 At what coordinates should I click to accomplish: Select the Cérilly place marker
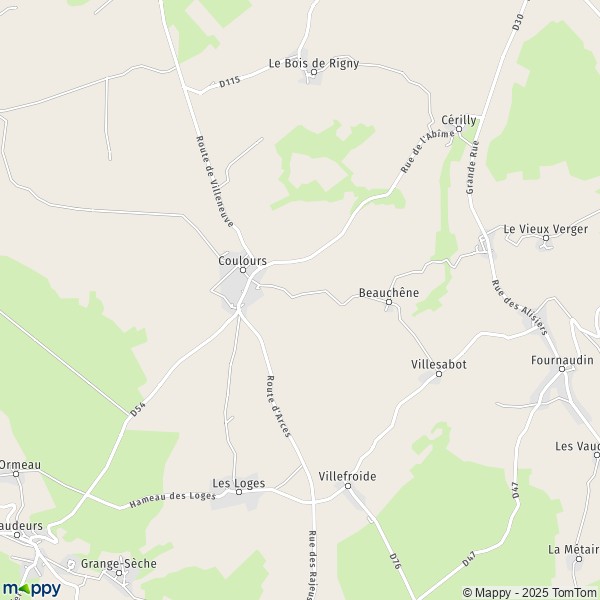pos(459,129)
